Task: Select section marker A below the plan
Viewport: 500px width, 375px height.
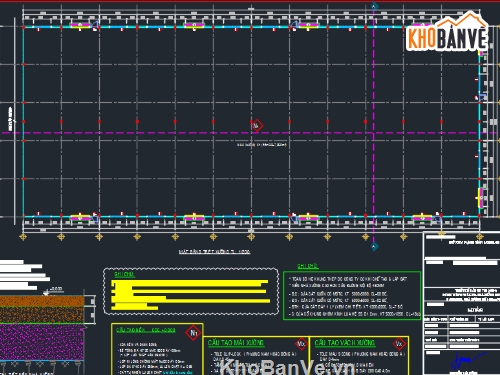Action: 374,246
